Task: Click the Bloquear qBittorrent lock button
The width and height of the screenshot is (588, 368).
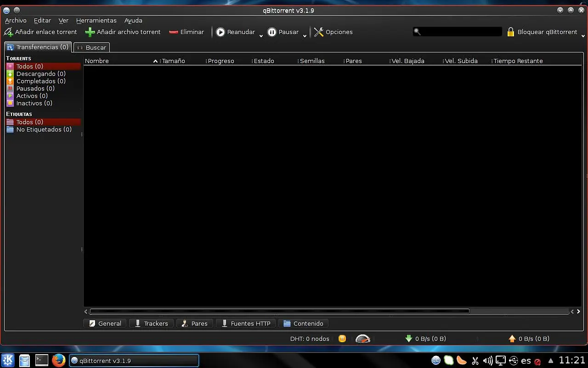Action: tap(542, 32)
